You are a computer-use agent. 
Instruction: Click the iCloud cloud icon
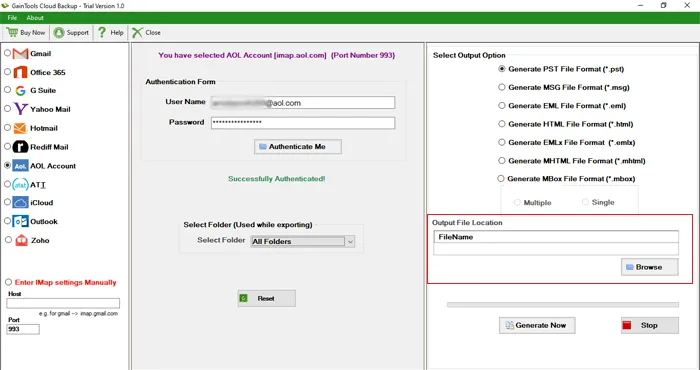tap(20, 203)
